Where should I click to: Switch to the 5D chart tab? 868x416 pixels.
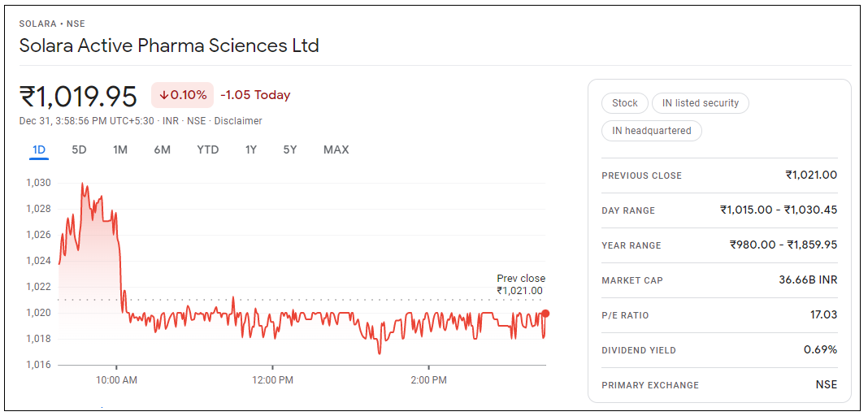79,150
